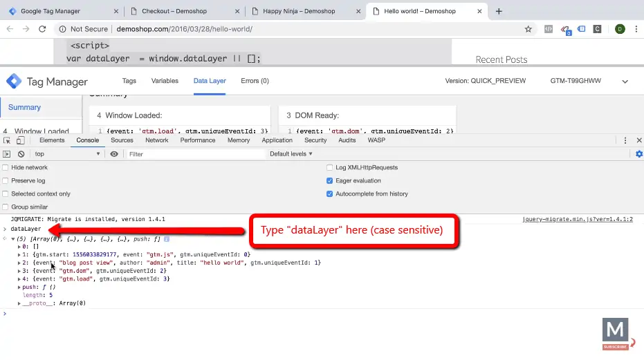
Task: Enable Hide network checkbox
Action: coord(6,167)
